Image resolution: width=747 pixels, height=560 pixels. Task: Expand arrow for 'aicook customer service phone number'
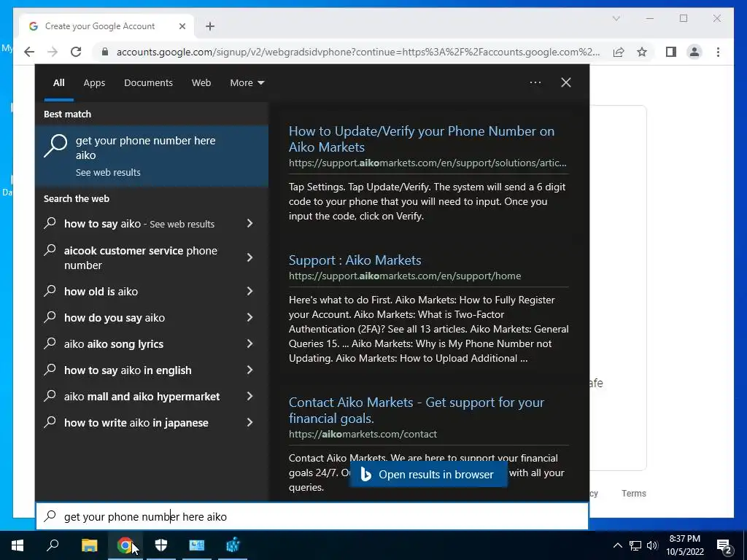pos(249,257)
